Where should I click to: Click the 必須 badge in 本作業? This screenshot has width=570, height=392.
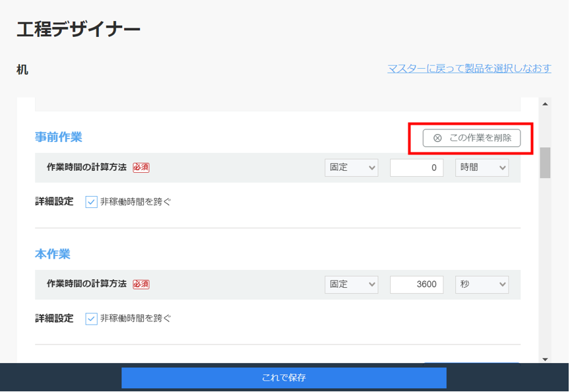point(141,284)
